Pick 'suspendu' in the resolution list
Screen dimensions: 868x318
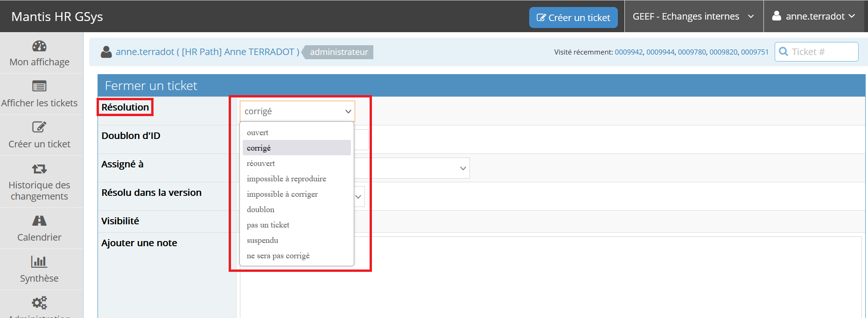click(262, 240)
